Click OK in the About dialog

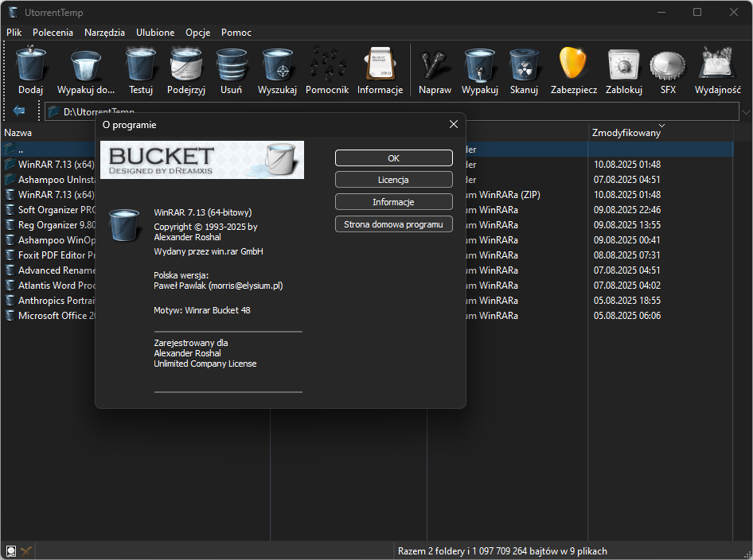(394, 157)
